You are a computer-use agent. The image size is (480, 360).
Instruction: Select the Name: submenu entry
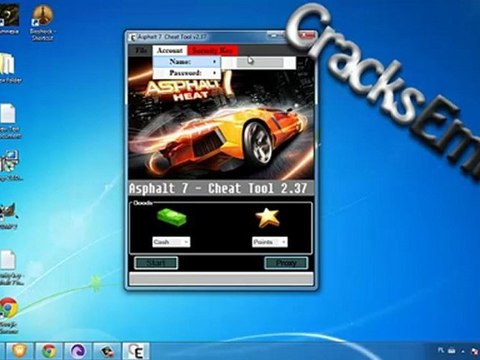point(186,62)
